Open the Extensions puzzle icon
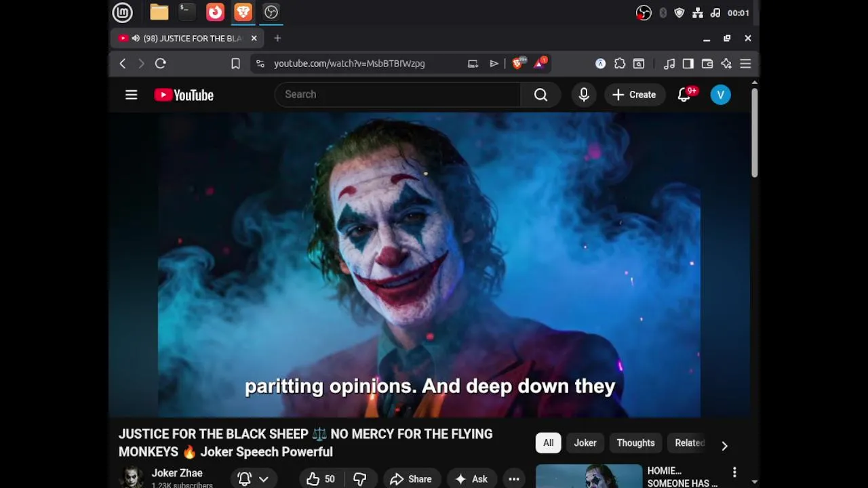868x488 pixels. pos(620,64)
